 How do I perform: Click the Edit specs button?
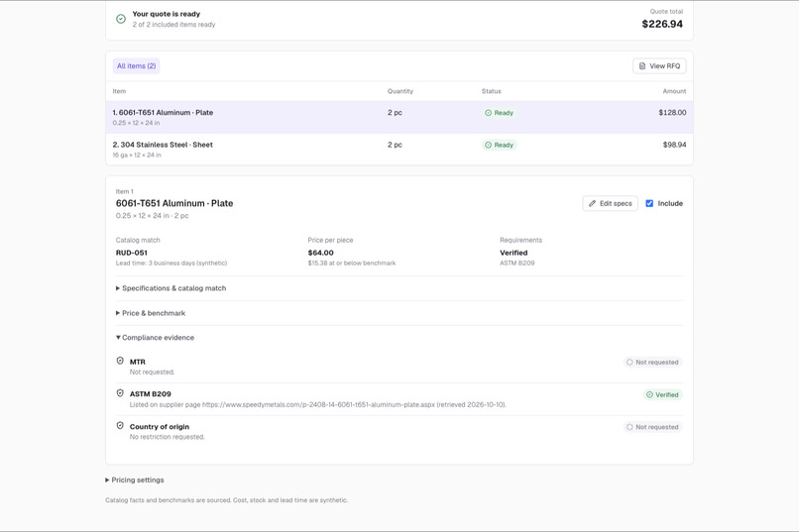(x=610, y=204)
